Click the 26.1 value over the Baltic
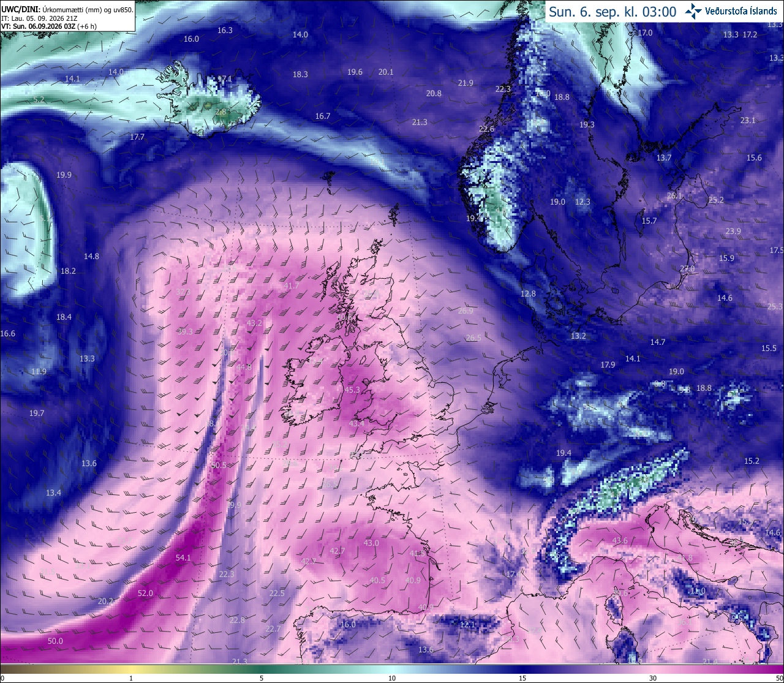The image size is (784, 683). pos(674,195)
